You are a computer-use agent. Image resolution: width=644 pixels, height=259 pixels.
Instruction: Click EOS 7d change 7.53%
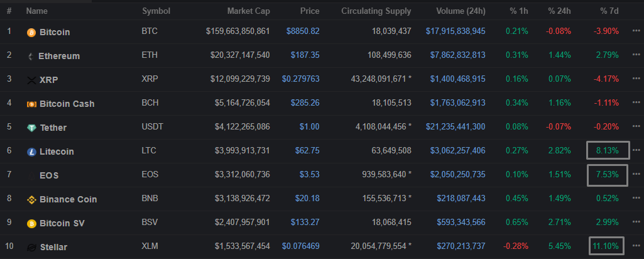pyautogui.click(x=608, y=174)
